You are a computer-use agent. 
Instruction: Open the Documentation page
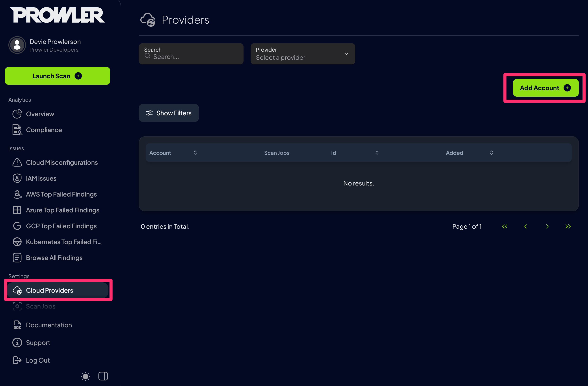(x=49, y=325)
